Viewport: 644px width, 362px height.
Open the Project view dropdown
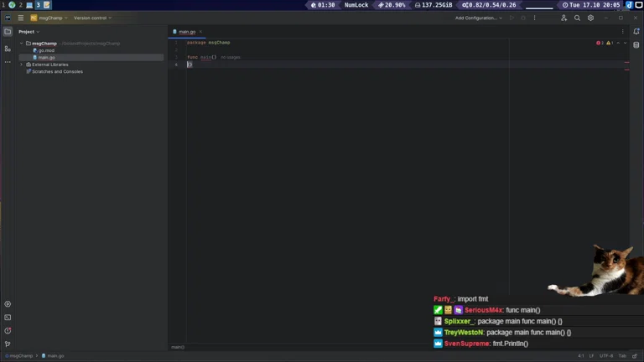tap(29, 32)
